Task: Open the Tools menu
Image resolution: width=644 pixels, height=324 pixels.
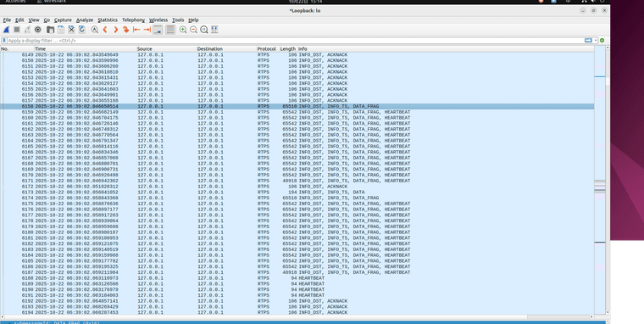Action: tap(178, 20)
